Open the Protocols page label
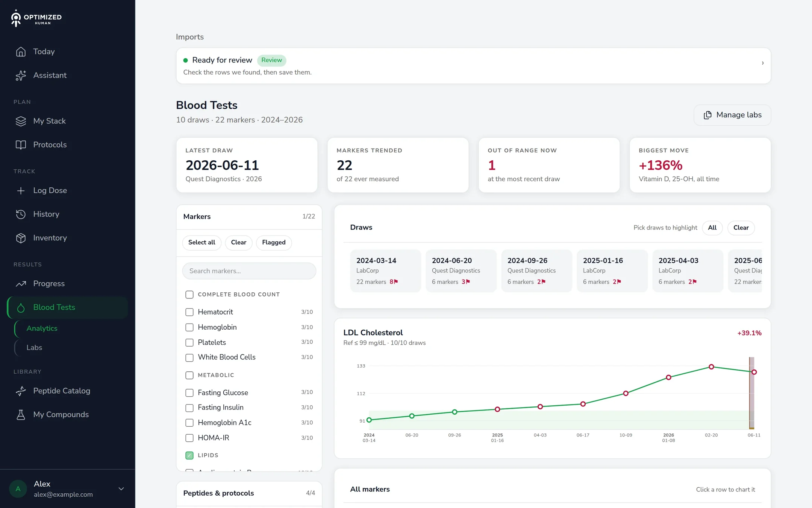 [x=50, y=145]
